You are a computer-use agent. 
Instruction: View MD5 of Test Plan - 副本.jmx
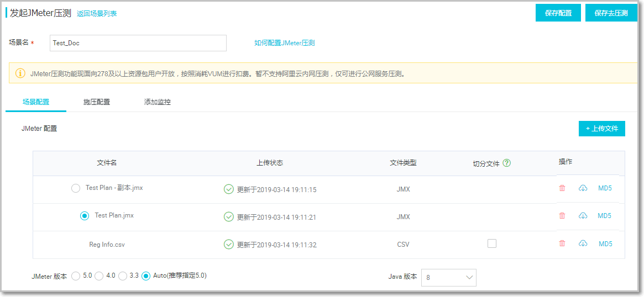tap(605, 188)
